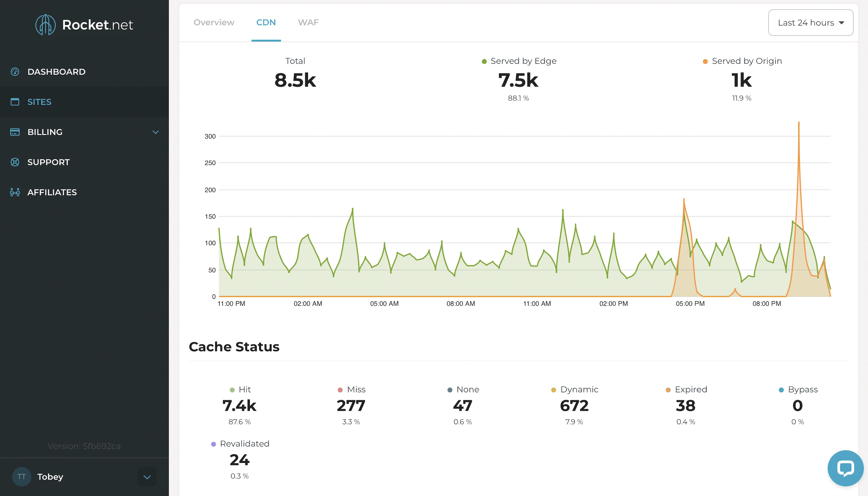
Task: Toggle Served by Origin legend series
Action: tap(742, 61)
